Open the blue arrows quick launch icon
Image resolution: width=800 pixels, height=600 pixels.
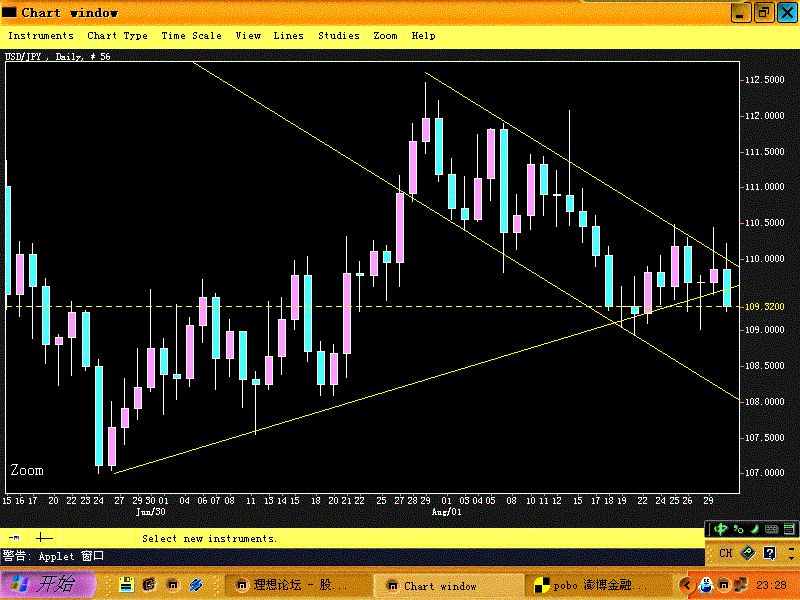(196, 585)
